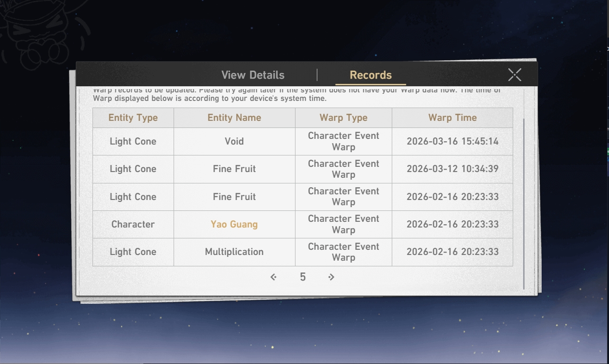Image resolution: width=609 pixels, height=364 pixels.
Task: Click the Warp Type column header
Action: pos(343,118)
